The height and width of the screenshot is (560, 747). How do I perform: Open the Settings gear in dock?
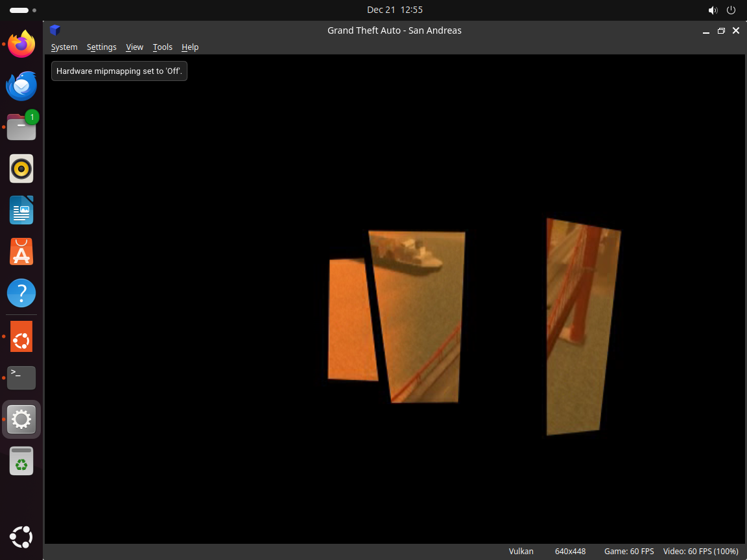click(x=21, y=419)
